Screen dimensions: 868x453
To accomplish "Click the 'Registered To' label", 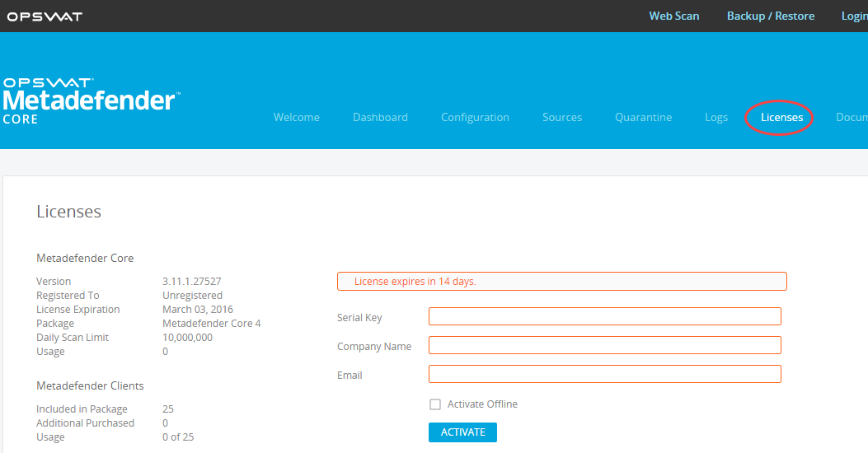I will click(x=68, y=296).
